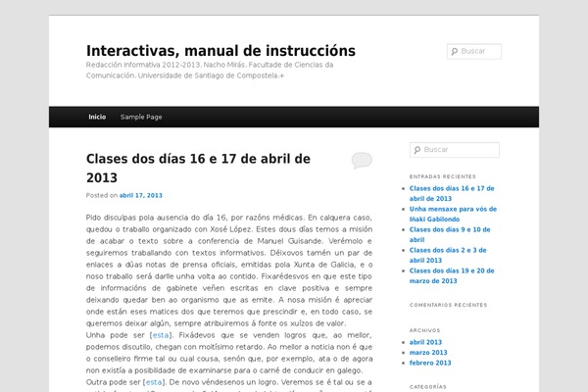Open the febrero 2013 archive

(430, 363)
